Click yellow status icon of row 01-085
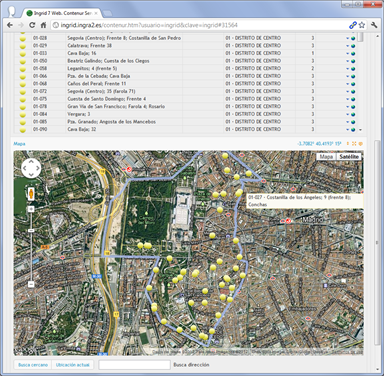384x376 pixels. click(x=23, y=122)
